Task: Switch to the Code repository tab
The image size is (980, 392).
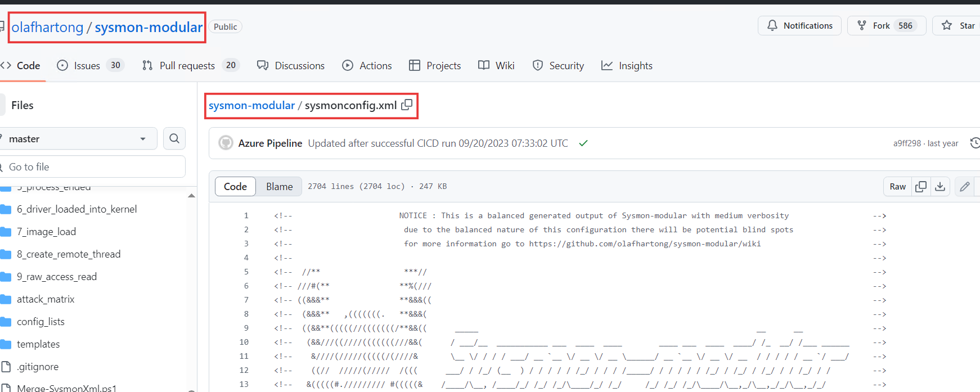Action: tap(21, 66)
